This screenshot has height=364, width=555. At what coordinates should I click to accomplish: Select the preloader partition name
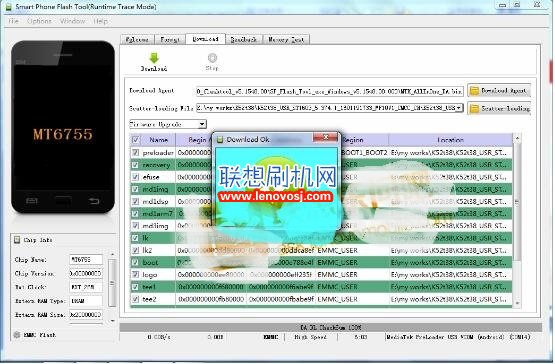pos(158,153)
